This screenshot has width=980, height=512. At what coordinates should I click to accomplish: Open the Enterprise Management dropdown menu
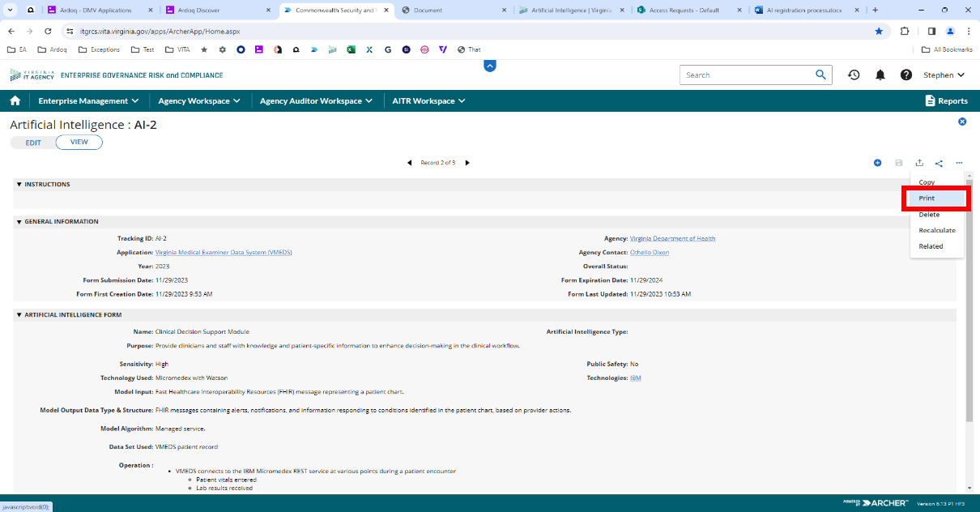(x=88, y=101)
